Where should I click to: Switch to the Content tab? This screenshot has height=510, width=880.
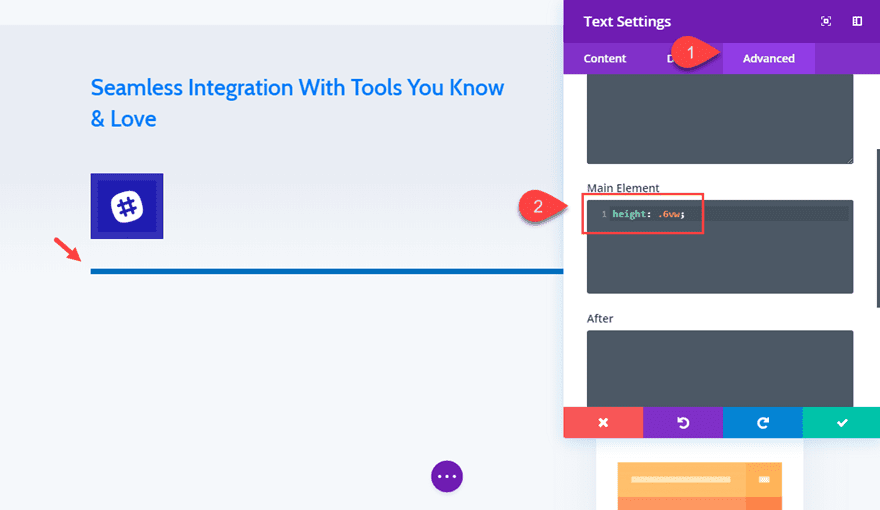[x=604, y=58]
